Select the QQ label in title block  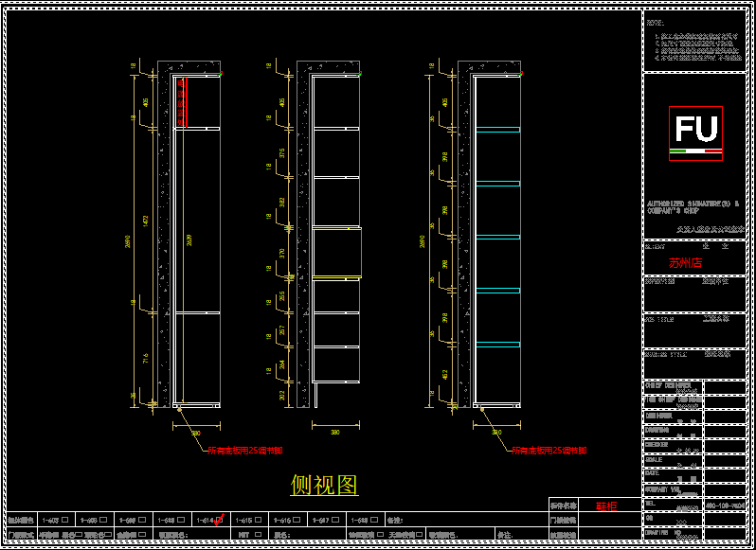coord(649,519)
